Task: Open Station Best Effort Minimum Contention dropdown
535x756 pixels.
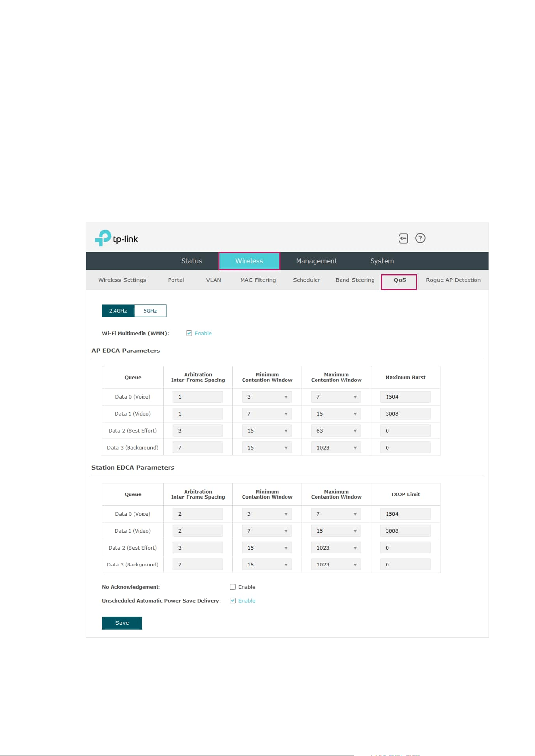Action: pyautogui.click(x=267, y=548)
